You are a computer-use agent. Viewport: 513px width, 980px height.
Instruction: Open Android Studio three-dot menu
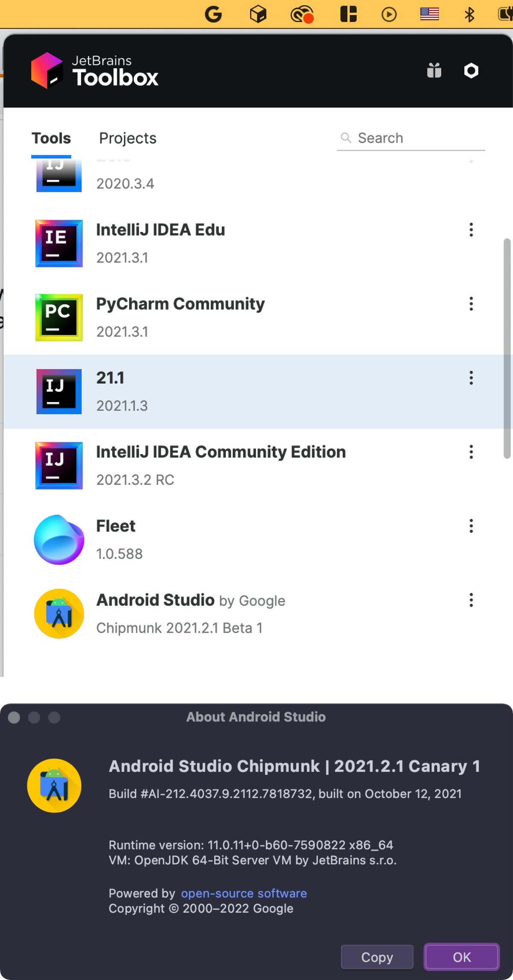(471, 600)
